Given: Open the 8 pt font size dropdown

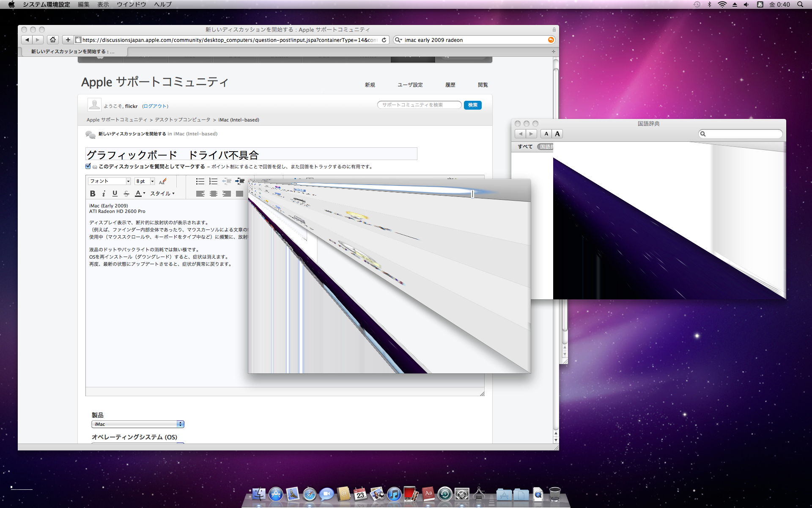Looking at the screenshot, I should [145, 181].
